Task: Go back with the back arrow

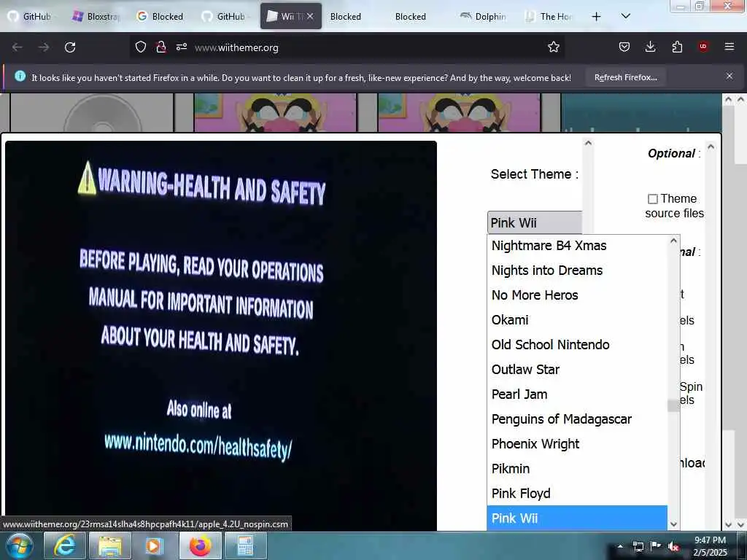Action: pyautogui.click(x=18, y=47)
